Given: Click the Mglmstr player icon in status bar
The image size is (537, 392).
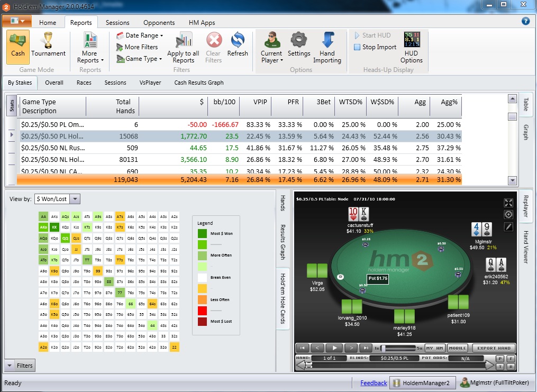Looking at the screenshot, I should [x=465, y=382].
